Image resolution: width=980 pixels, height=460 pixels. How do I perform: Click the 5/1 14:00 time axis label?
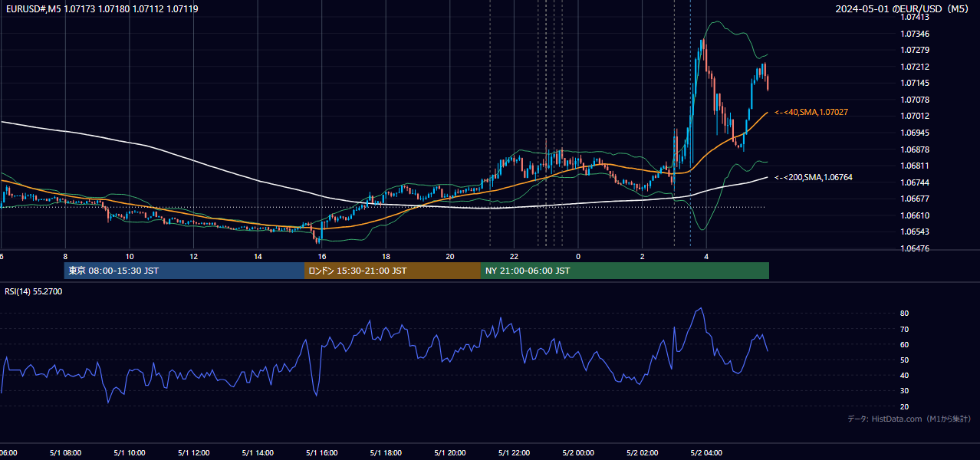[x=258, y=452]
